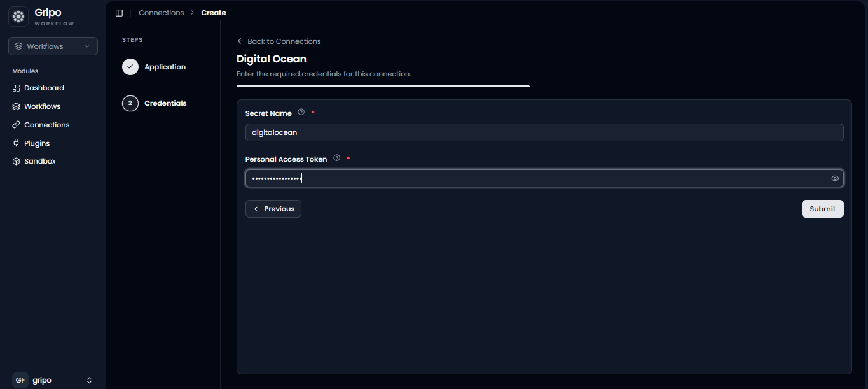This screenshot has height=389, width=868.
Task: Click the Connections breadcrumb
Action: 162,13
